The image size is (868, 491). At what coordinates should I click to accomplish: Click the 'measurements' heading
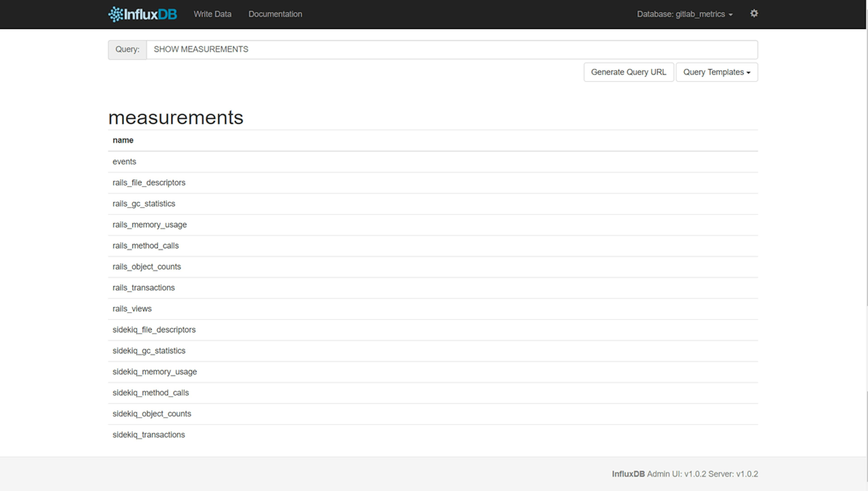click(176, 118)
